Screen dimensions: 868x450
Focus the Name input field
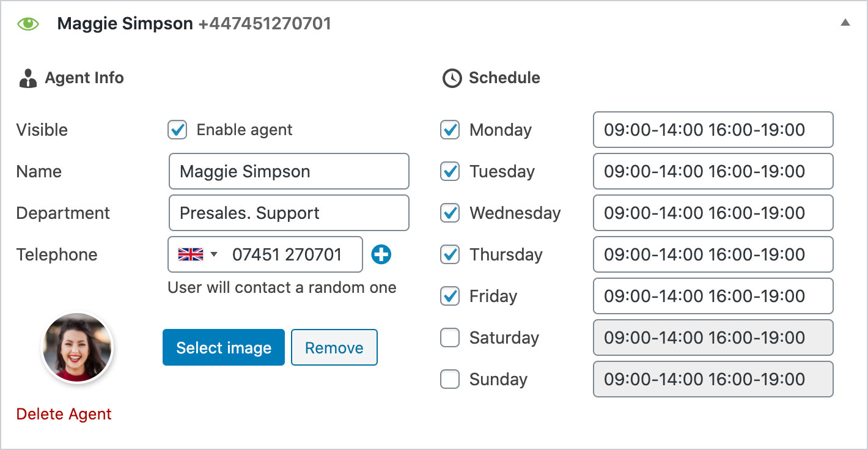point(289,171)
